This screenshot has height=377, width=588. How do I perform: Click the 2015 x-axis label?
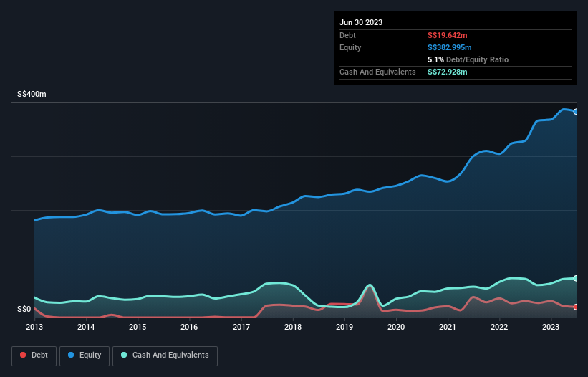(x=138, y=327)
